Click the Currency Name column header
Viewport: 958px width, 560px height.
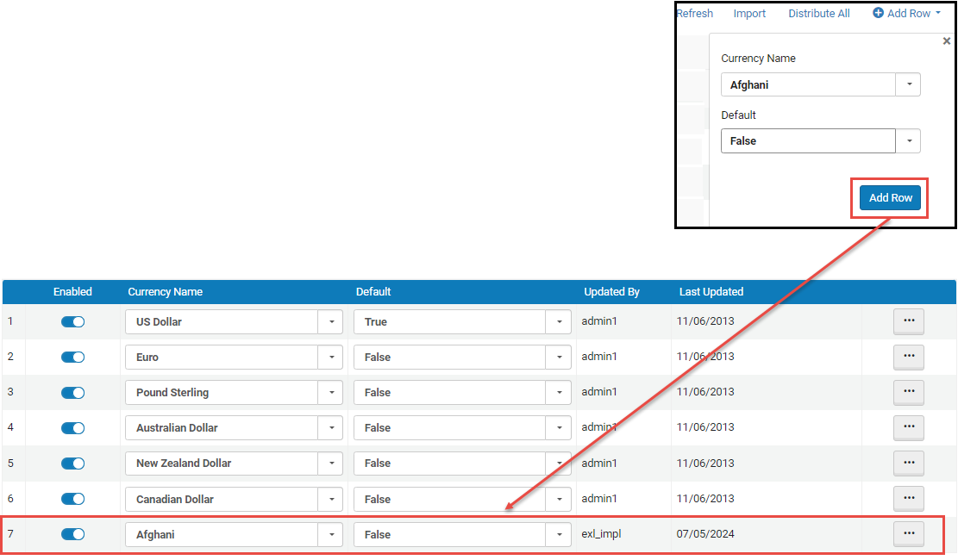pyautogui.click(x=165, y=292)
